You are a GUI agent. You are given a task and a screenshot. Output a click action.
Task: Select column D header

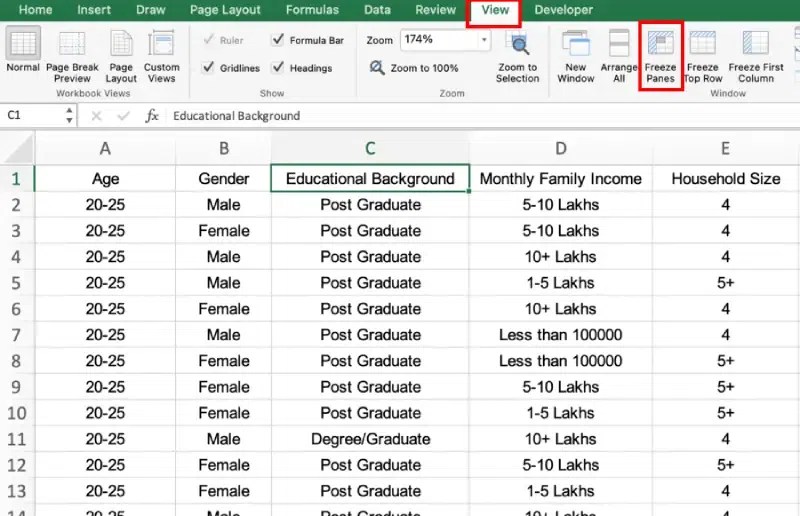(x=560, y=149)
